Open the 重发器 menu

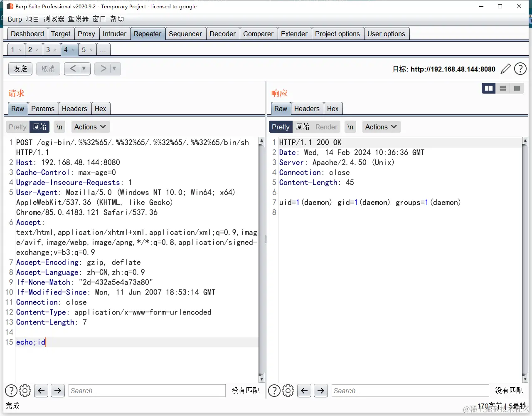click(x=79, y=19)
